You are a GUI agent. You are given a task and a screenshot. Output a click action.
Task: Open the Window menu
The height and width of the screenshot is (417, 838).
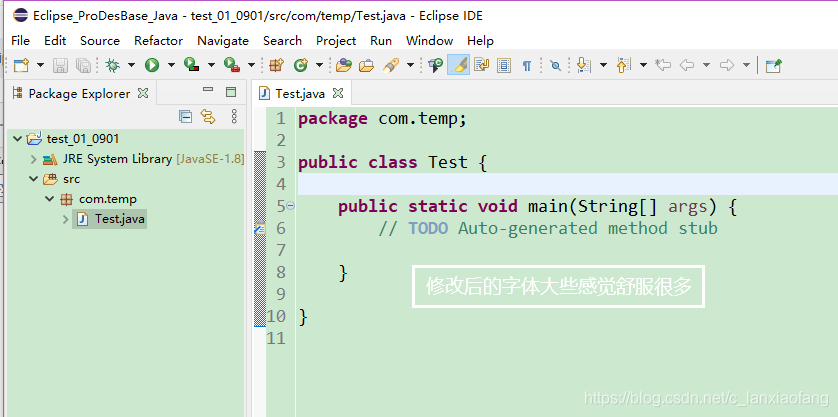point(429,41)
